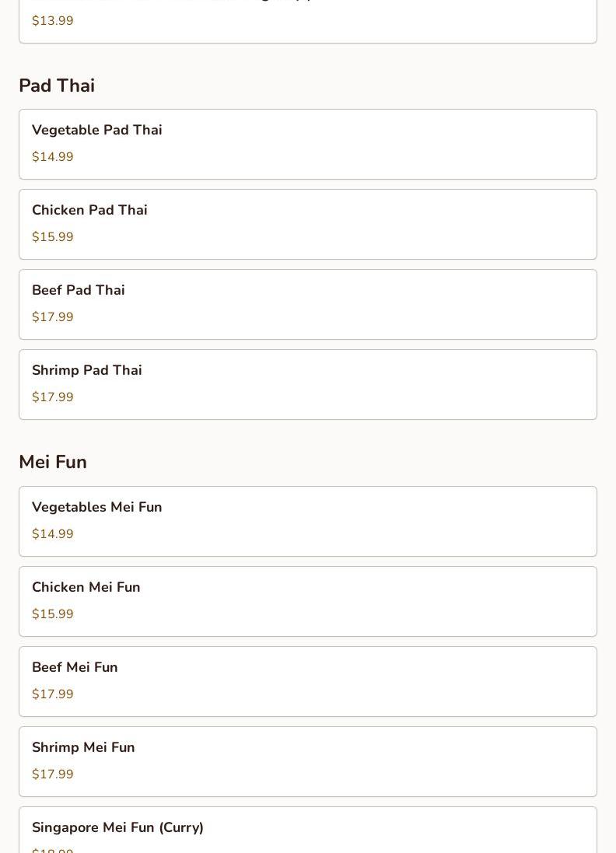The height and width of the screenshot is (853, 616).
Task: Click the $14.99 price under Vegetable Pad Thai
Action: (x=53, y=157)
